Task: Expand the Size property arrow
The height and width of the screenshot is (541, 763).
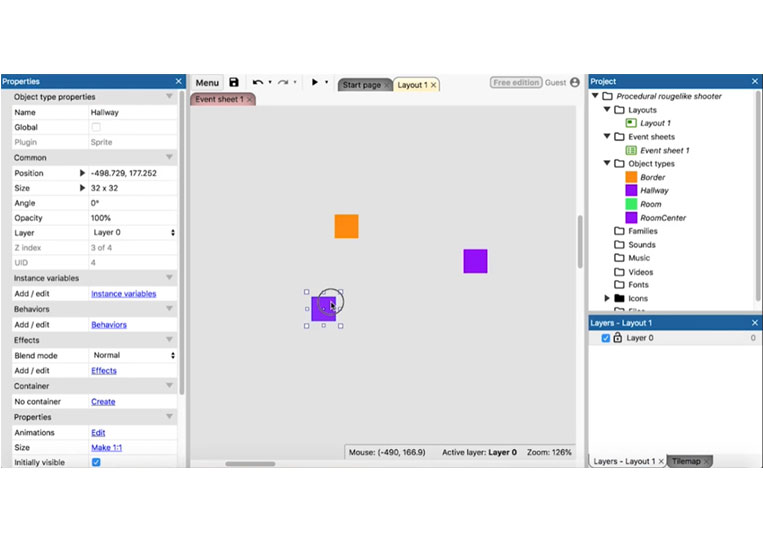Action: coord(82,188)
